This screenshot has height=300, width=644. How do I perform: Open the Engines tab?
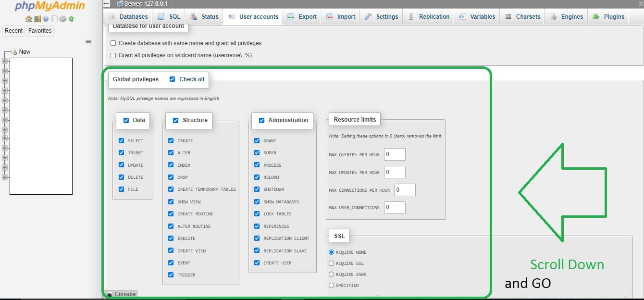tap(566, 16)
